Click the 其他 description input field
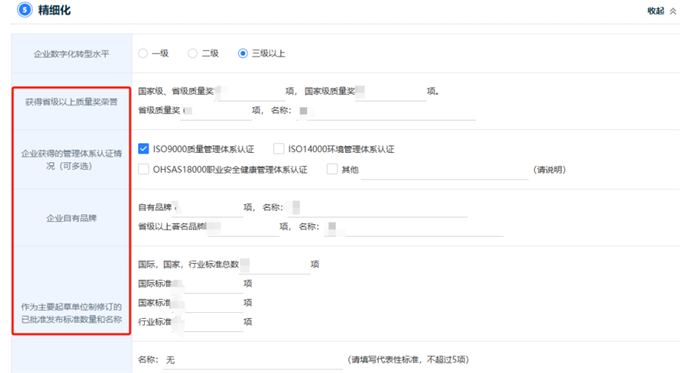Image resolution: width=680 pixels, height=373 pixels. point(445,170)
